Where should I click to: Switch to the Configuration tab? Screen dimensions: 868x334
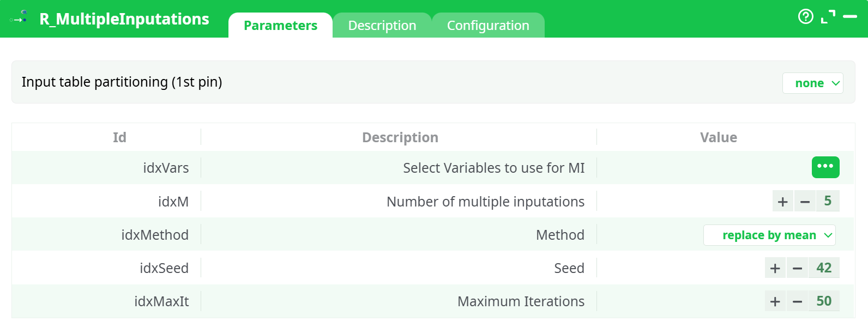pos(488,26)
